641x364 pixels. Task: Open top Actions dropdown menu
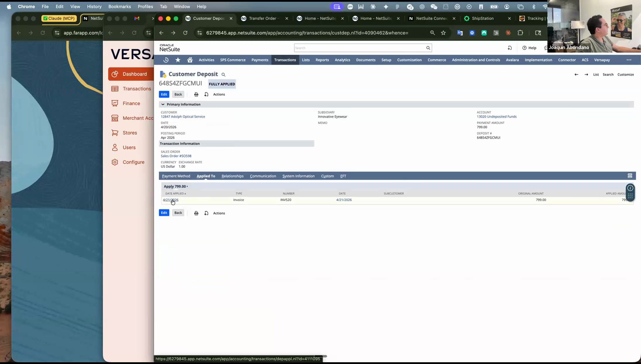coord(219,94)
